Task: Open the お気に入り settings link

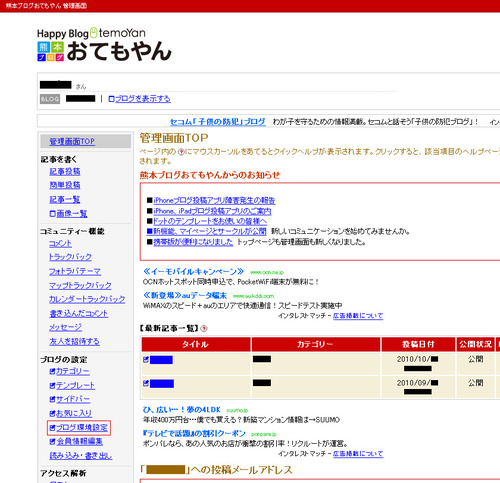Action: click(x=74, y=413)
